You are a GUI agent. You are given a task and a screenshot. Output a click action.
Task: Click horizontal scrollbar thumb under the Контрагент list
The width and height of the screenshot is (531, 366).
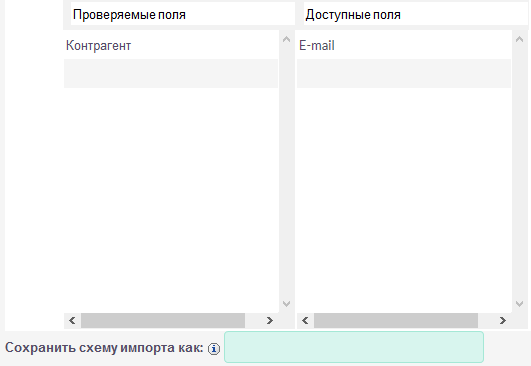click(163, 320)
